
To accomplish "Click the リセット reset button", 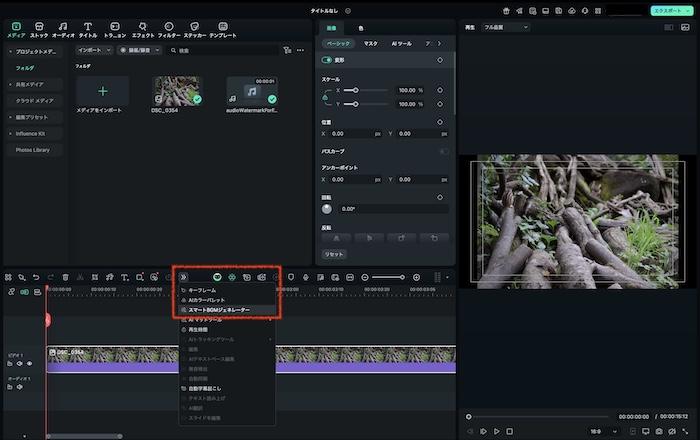I will point(333,254).
